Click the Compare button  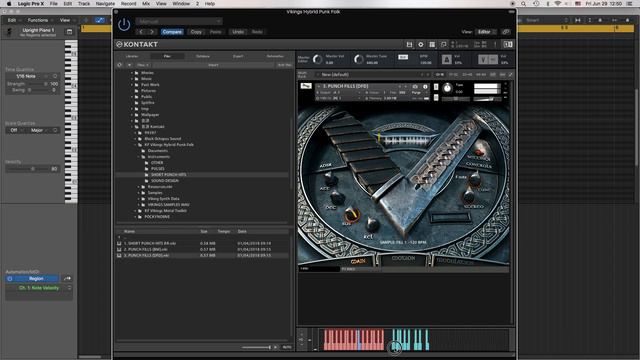(172, 32)
